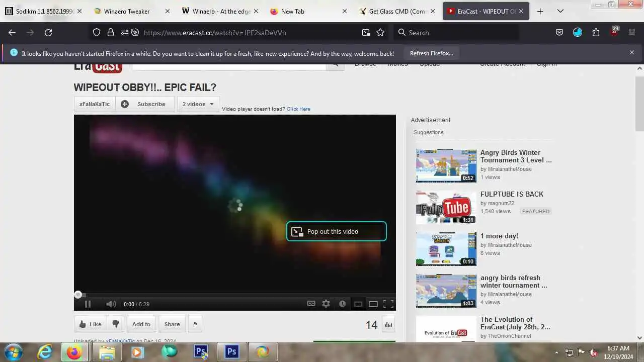Subscribe to xFaNaKaTic channel
Screen dimensions: 644x362
coord(145,104)
